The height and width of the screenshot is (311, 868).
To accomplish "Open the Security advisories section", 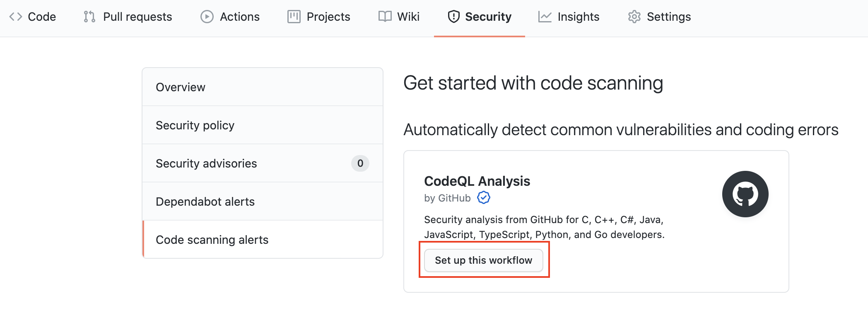I will point(263,163).
